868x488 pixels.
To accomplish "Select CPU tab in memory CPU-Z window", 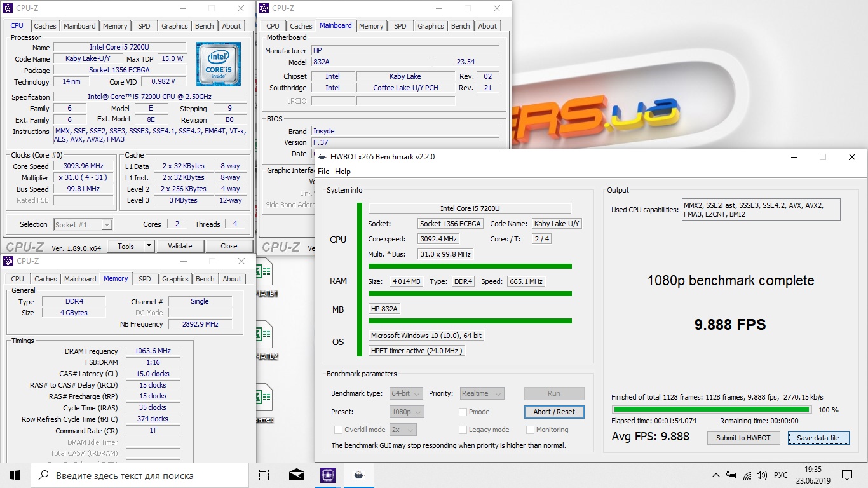I will coord(18,279).
